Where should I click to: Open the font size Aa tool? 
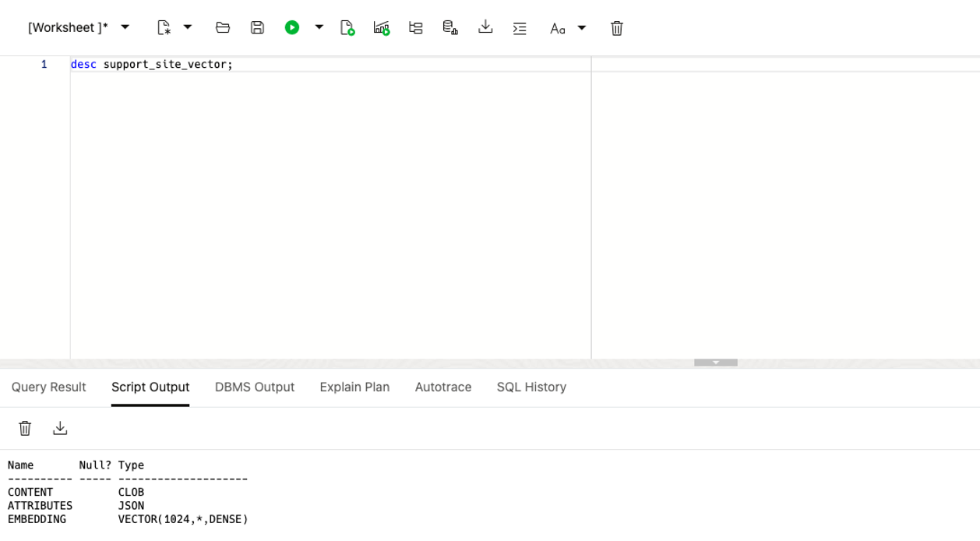557,28
